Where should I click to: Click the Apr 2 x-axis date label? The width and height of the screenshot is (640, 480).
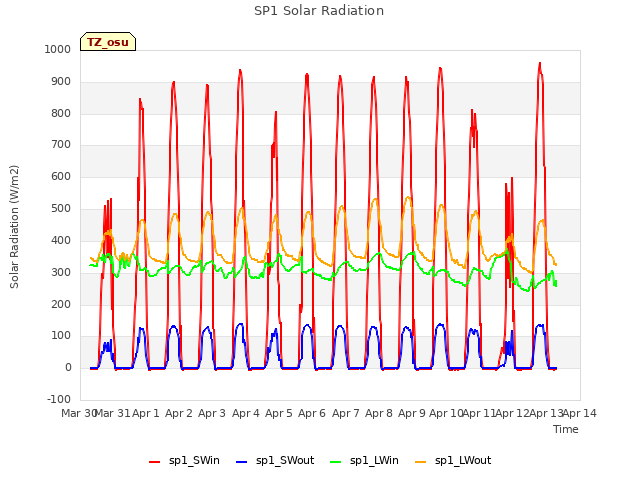tap(179, 413)
